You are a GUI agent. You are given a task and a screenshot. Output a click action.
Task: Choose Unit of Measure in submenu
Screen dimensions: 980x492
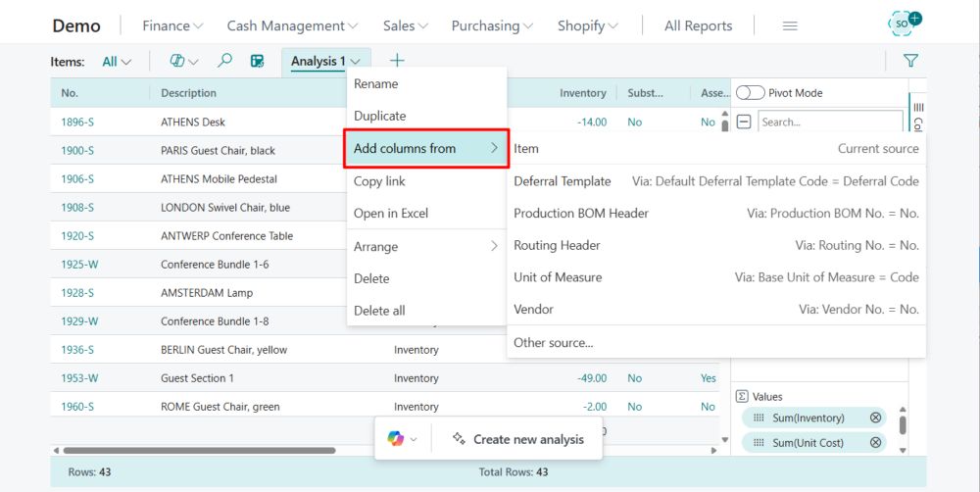[x=716, y=277]
